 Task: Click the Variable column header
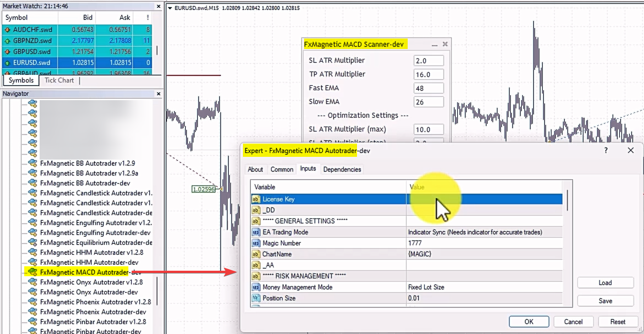click(x=328, y=187)
